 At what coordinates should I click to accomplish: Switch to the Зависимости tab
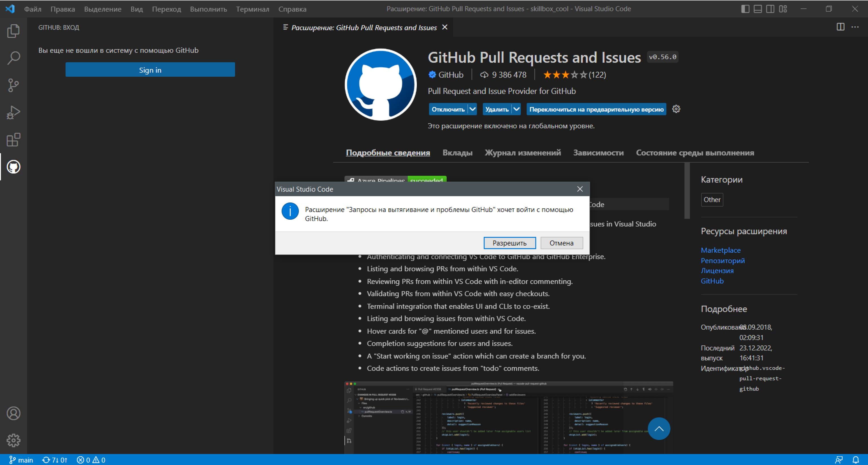(598, 153)
